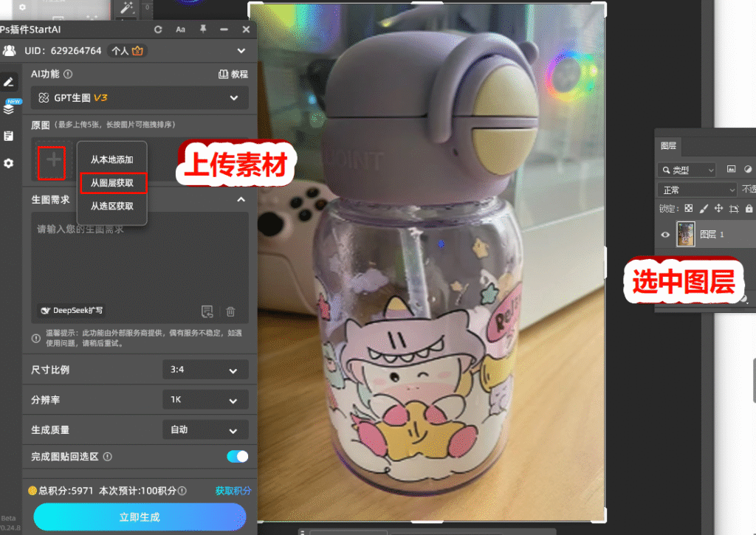Viewport: 756px width, 535px height.
Task: Click the DeepSeek扩写 button
Action: [x=72, y=311]
